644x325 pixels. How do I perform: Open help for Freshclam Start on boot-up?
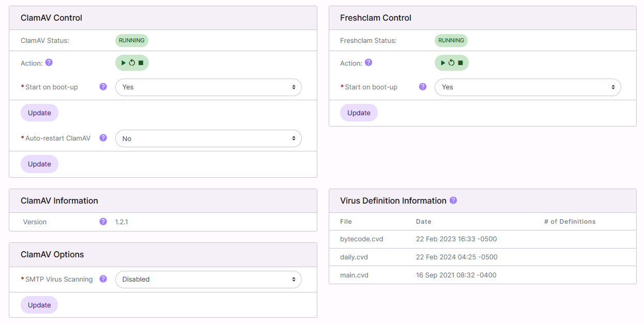point(422,87)
